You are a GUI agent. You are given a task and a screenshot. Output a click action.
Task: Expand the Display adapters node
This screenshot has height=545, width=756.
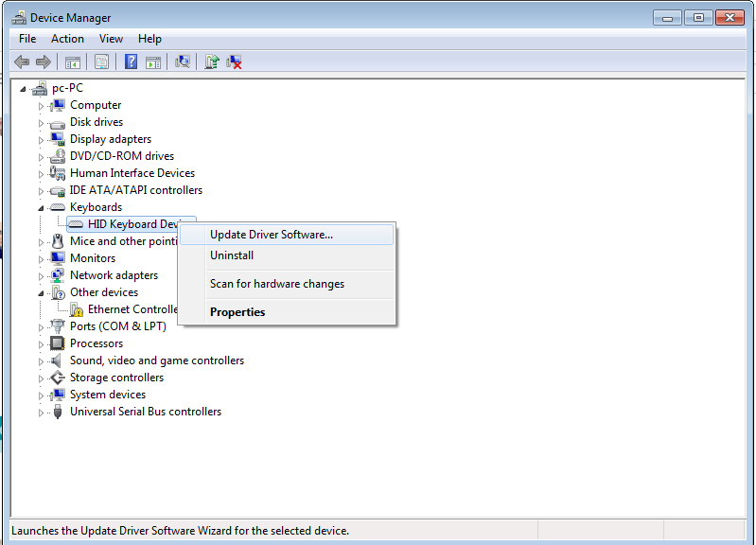(x=41, y=140)
